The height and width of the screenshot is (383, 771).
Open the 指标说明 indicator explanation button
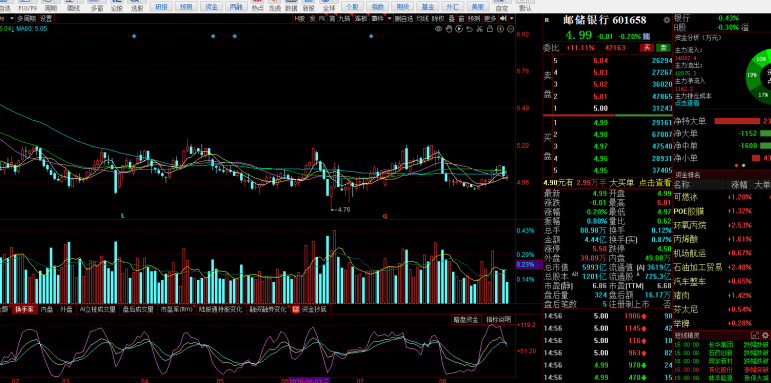(498, 320)
